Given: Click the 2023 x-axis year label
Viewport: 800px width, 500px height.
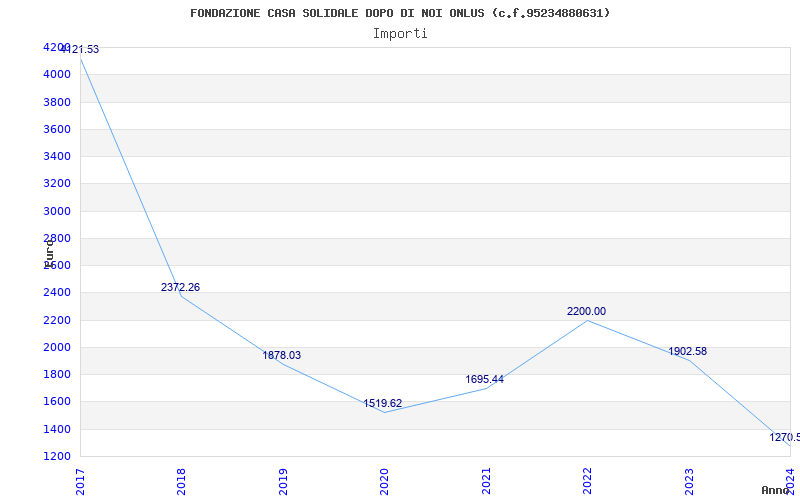Looking at the screenshot, I should [689, 482].
